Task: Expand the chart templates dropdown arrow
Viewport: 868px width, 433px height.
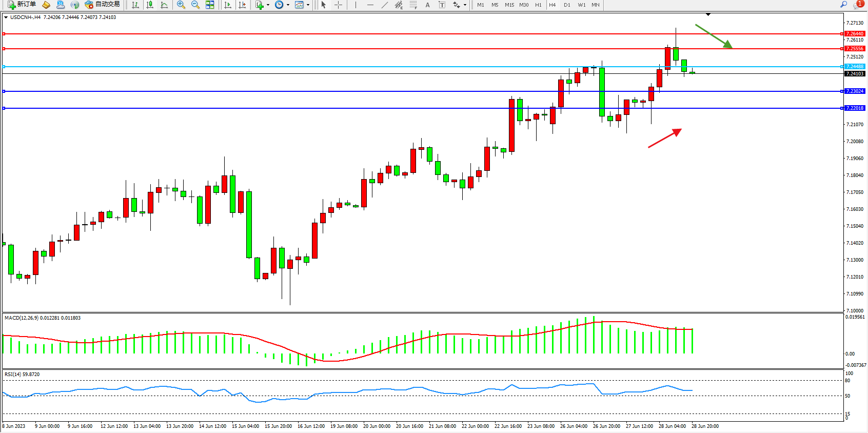Action: click(x=308, y=5)
